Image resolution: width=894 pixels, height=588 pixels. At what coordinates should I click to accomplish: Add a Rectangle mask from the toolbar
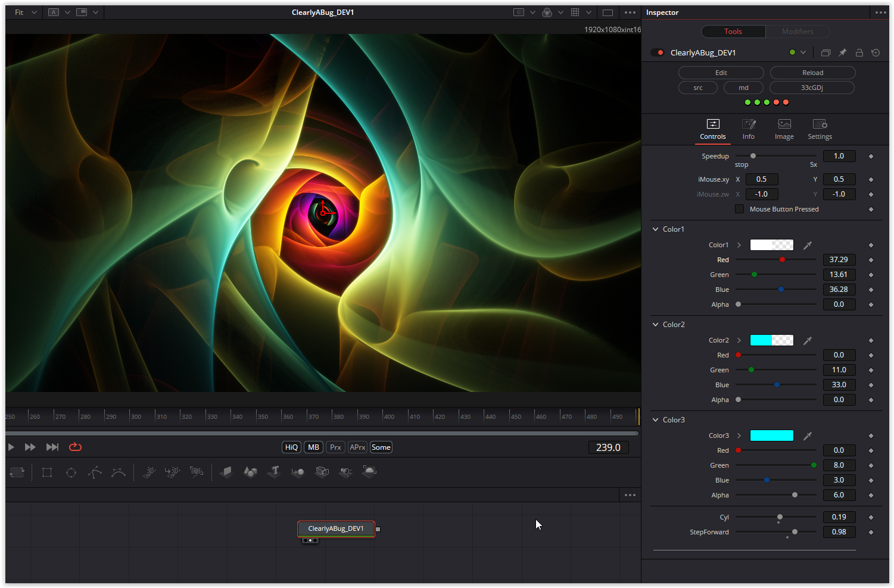pyautogui.click(x=47, y=472)
